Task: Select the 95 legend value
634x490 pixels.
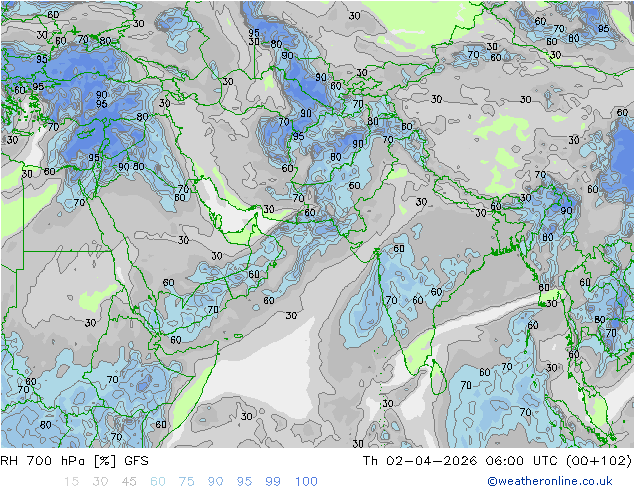Action: [244, 481]
